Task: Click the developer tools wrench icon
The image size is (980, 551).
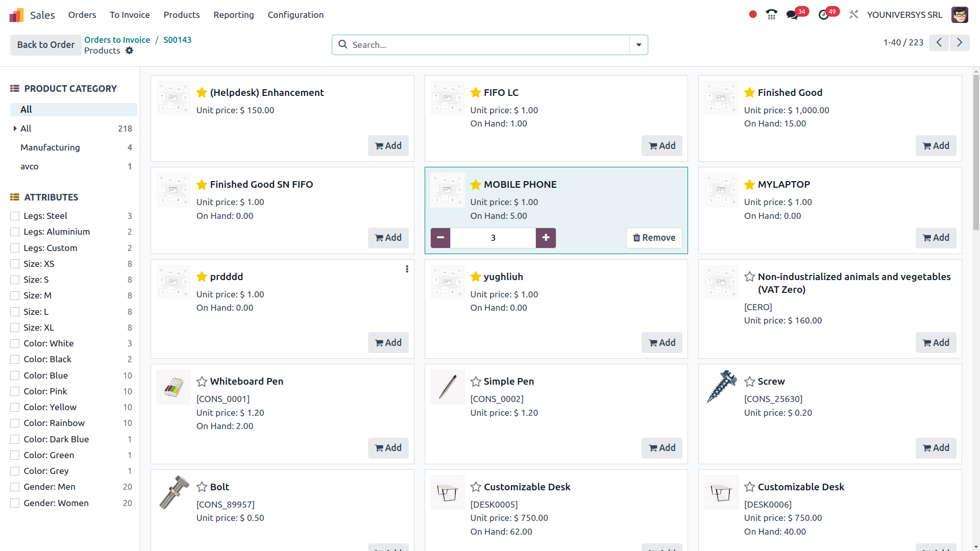Action: coord(853,14)
